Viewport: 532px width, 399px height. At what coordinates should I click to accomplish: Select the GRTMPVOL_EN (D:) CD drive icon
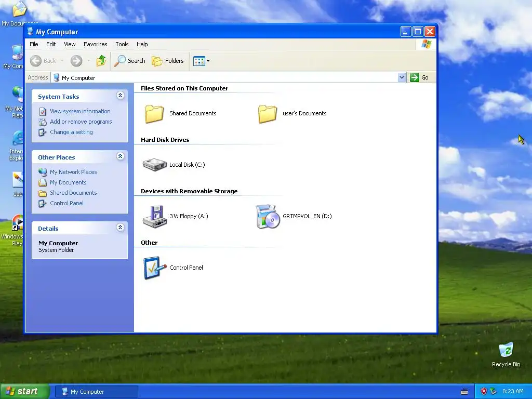[268, 216]
